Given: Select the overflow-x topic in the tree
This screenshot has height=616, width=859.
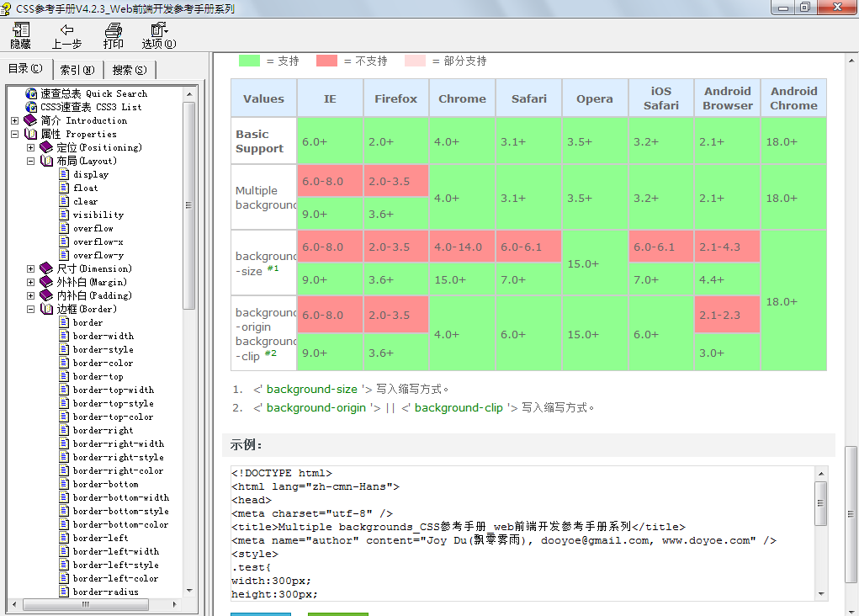Looking at the screenshot, I should [98, 242].
